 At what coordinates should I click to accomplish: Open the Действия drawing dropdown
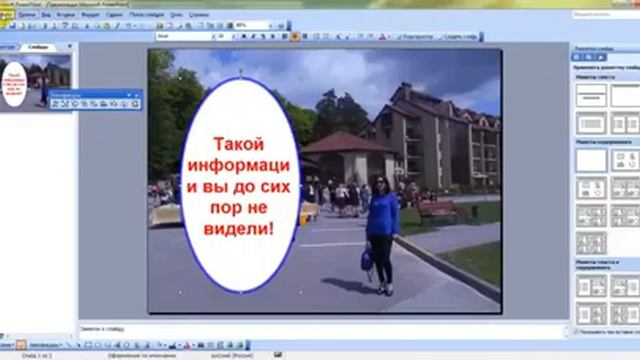(7, 346)
